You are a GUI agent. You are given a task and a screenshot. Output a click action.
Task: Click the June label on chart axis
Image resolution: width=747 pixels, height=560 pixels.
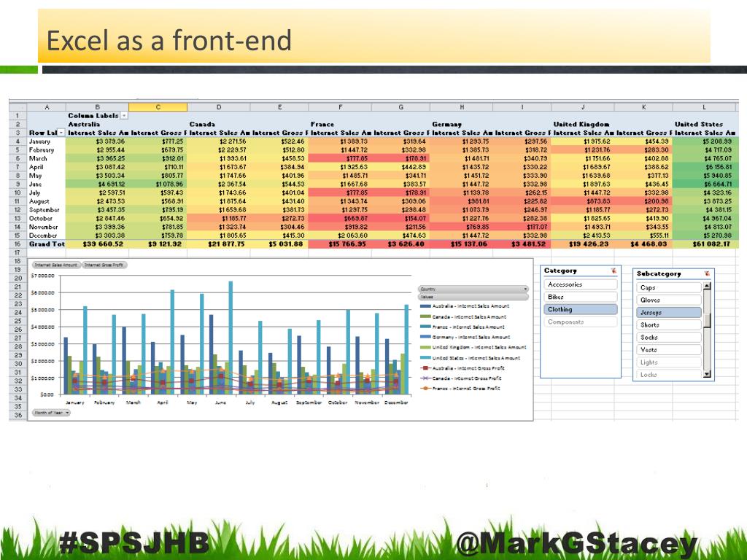pyautogui.click(x=220, y=402)
